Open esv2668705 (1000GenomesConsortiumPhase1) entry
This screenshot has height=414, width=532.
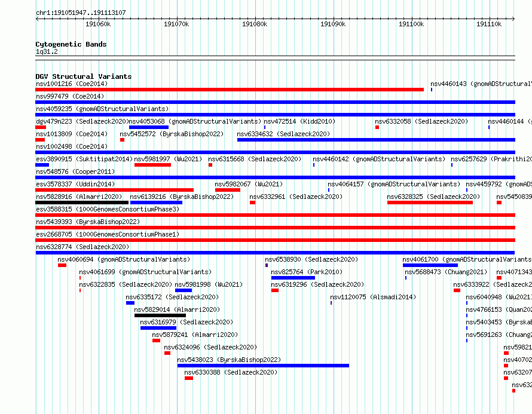coord(108,234)
